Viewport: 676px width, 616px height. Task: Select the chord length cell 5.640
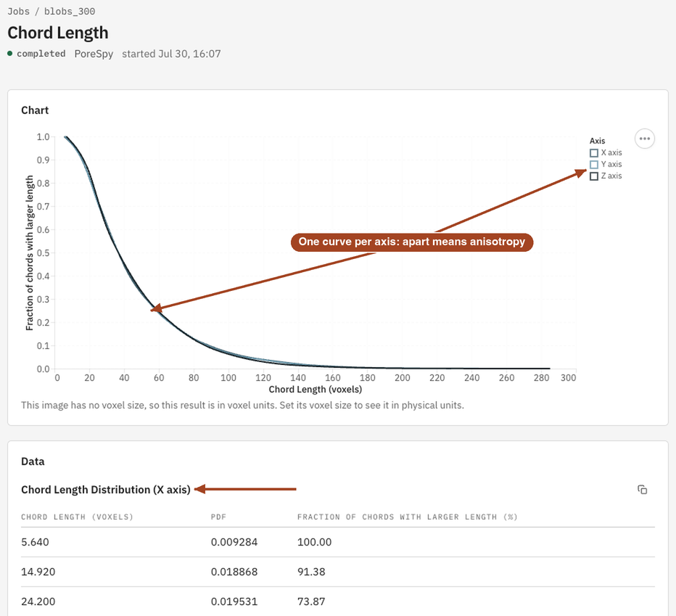[35, 542]
